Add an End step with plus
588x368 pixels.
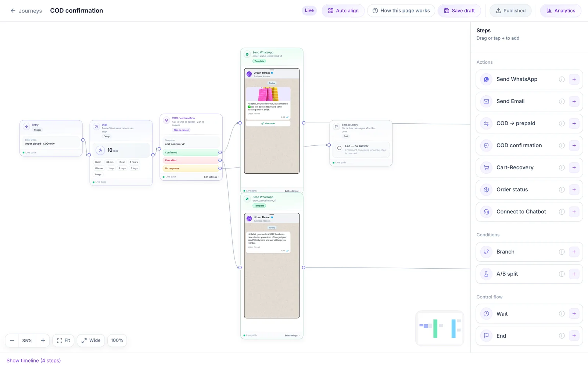tap(574, 336)
